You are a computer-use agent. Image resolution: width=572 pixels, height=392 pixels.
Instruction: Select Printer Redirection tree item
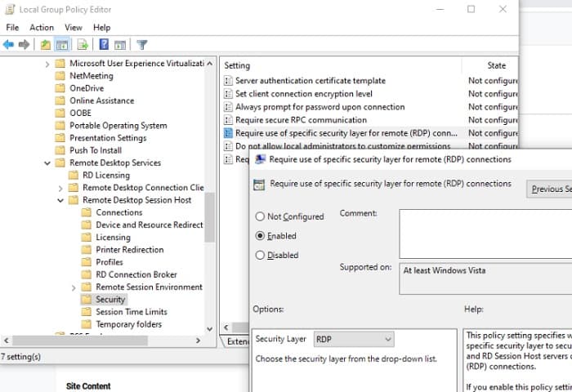tap(129, 250)
